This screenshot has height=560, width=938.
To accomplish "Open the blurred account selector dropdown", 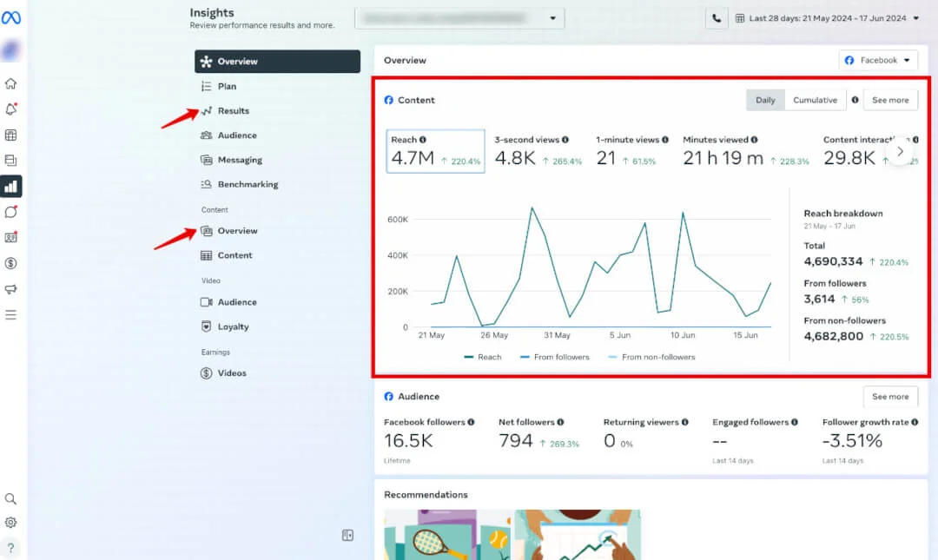I will [x=459, y=18].
